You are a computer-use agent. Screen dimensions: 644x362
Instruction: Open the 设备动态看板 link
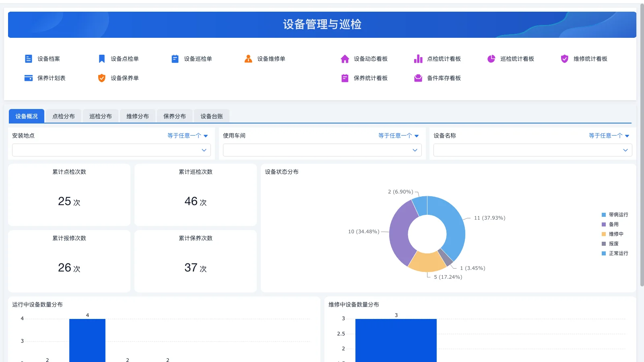[x=371, y=59]
